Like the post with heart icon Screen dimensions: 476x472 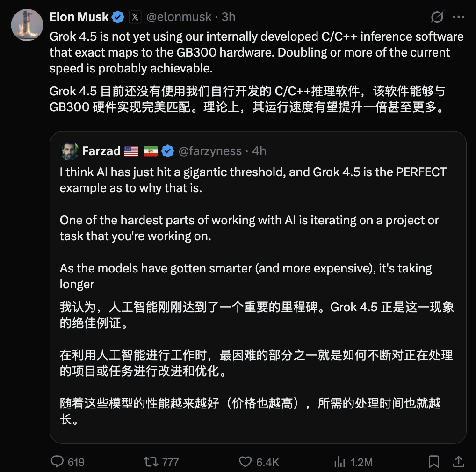pyautogui.click(x=245, y=462)
